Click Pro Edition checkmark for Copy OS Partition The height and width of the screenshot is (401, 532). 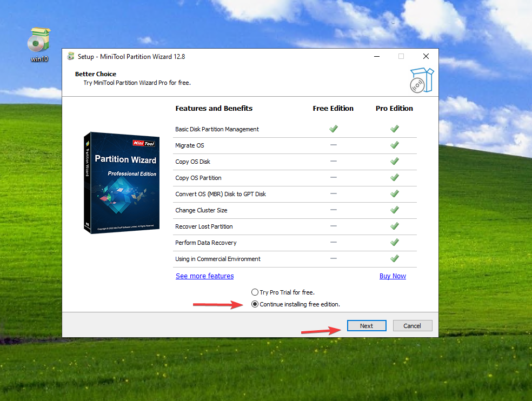[x=395, y=177]
